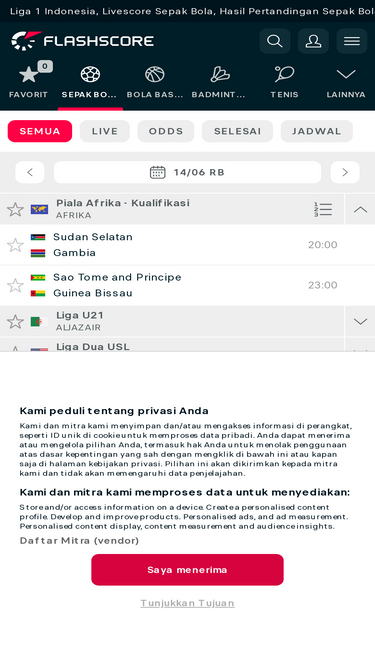Accept cookies with Saya menerima button
Image resolution: width=375 pixels, height=667 pixels.
pyautogui.click(x=188, y=570)
